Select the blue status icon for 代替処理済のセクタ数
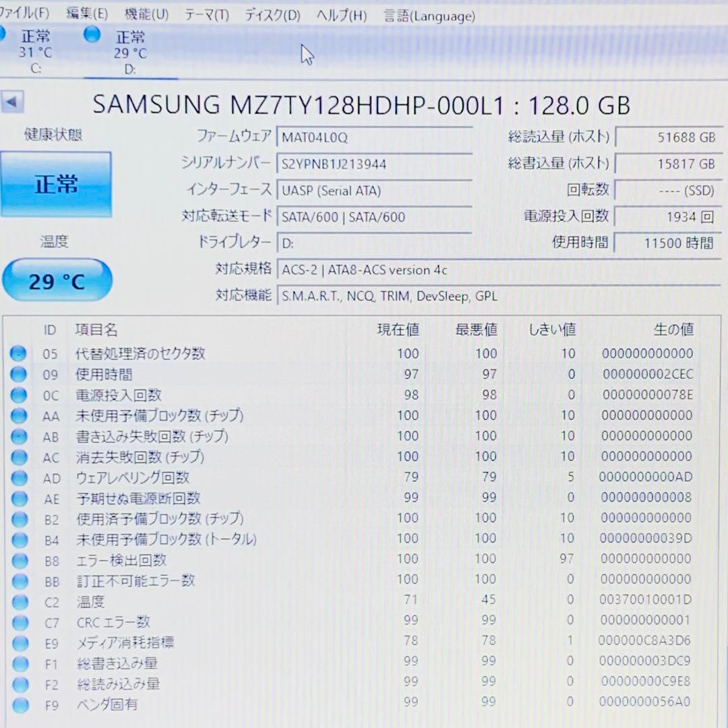This screenshot has height=728, width=728. pyautogui.click(x=19, y=353)
